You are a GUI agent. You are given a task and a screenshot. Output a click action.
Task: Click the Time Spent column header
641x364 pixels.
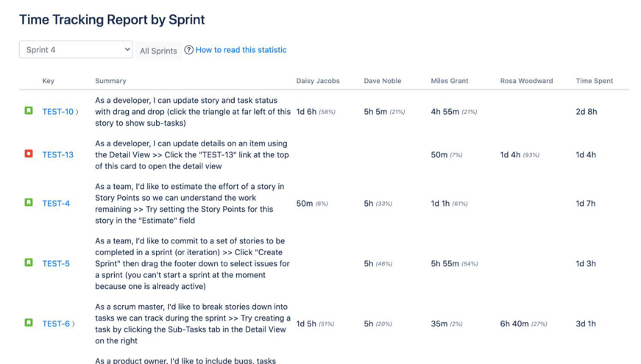[x=594, y=81]
